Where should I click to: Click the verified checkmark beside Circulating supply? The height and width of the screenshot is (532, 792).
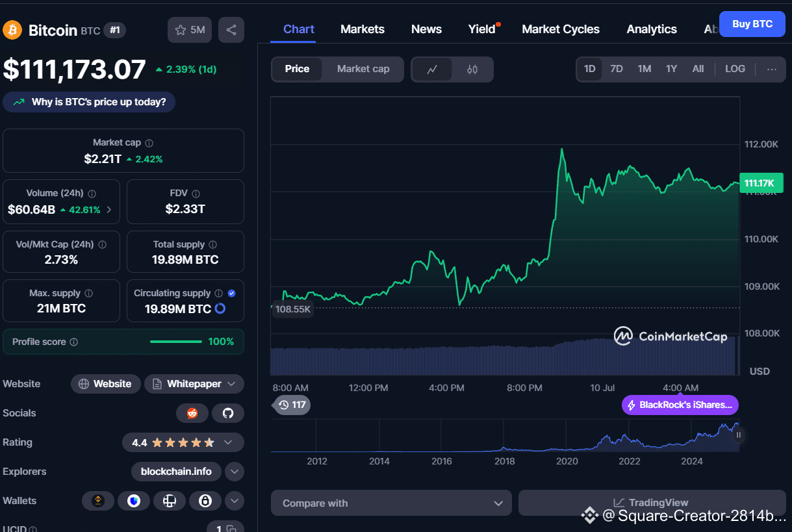(232, 294)
